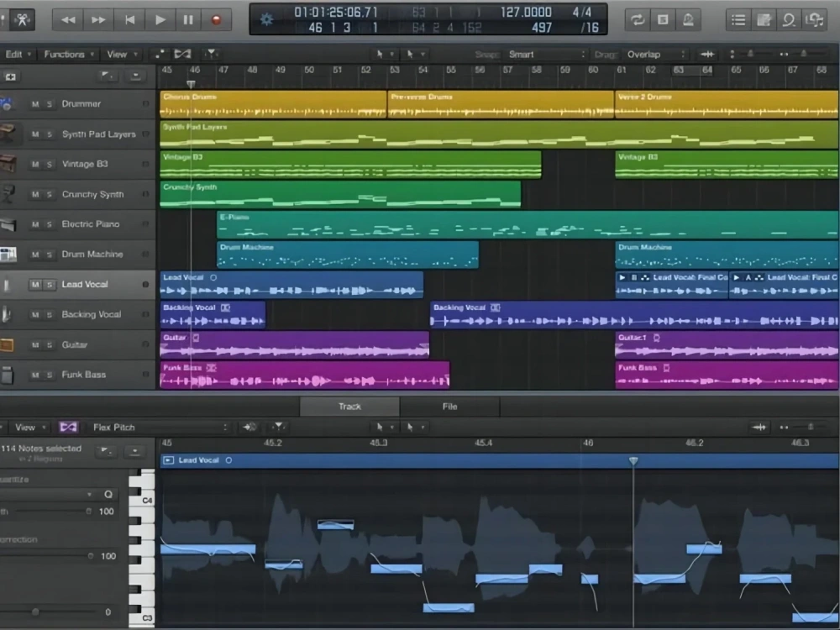Open the editor View menu
Viewport: 840px width, 630px height.
click(29, 428)
